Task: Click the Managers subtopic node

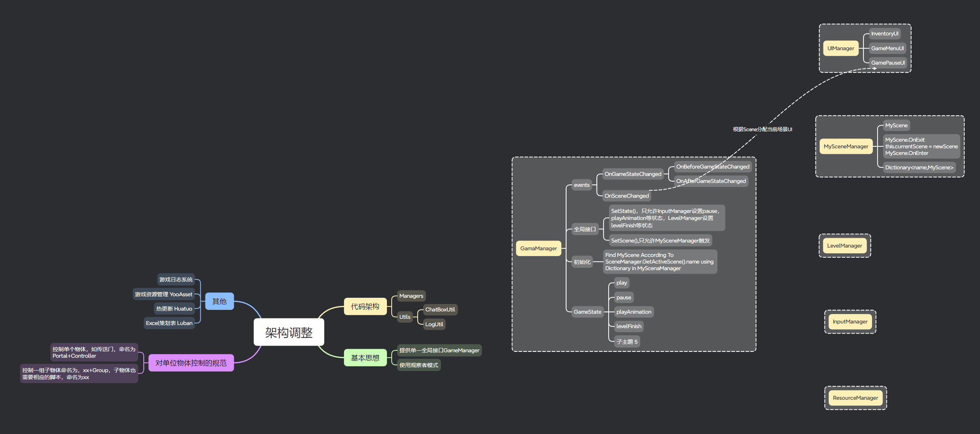Action: [x=411, y=296]
